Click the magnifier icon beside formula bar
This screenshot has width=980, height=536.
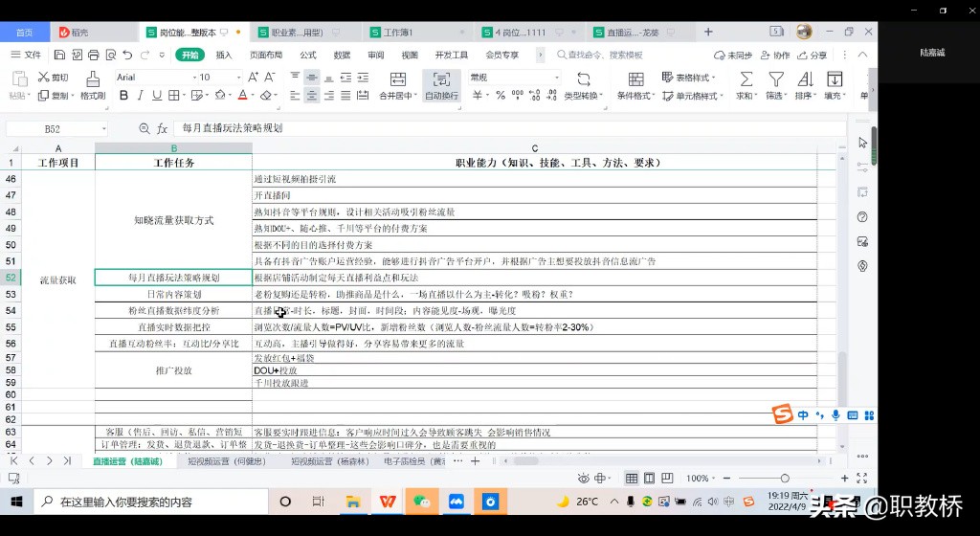tap(145, 128)
